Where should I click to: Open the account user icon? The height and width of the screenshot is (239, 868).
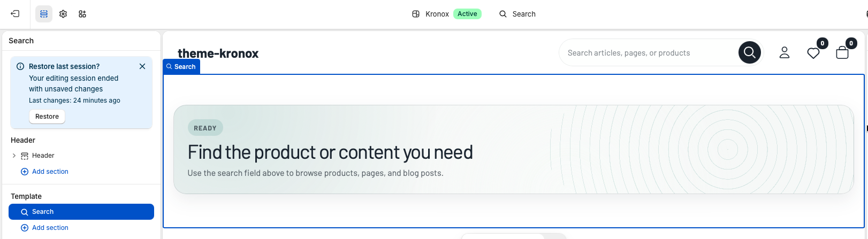point(785,52)
